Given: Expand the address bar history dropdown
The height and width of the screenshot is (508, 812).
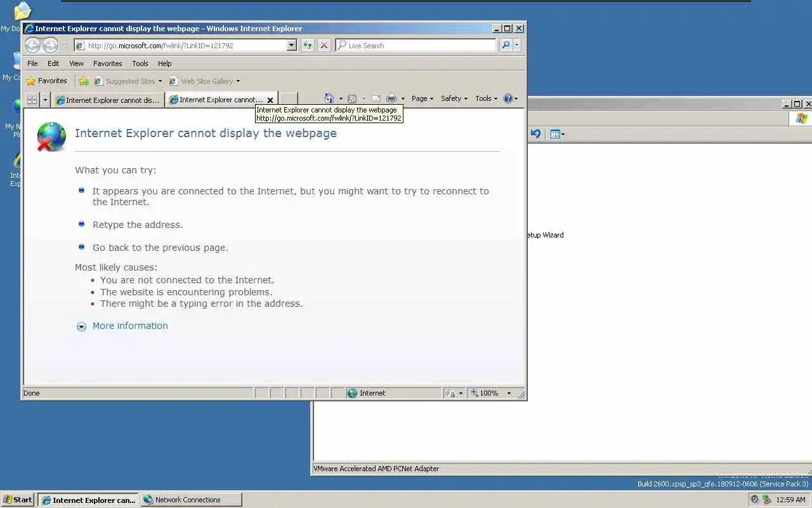Looking at the screenshot, I should click(x=292, y=46).
